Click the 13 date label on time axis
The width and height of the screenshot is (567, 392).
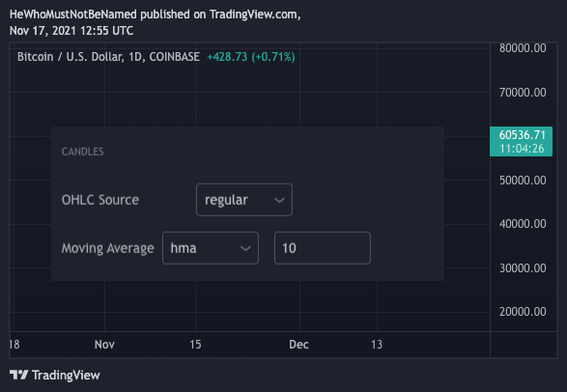pos(377,345)
